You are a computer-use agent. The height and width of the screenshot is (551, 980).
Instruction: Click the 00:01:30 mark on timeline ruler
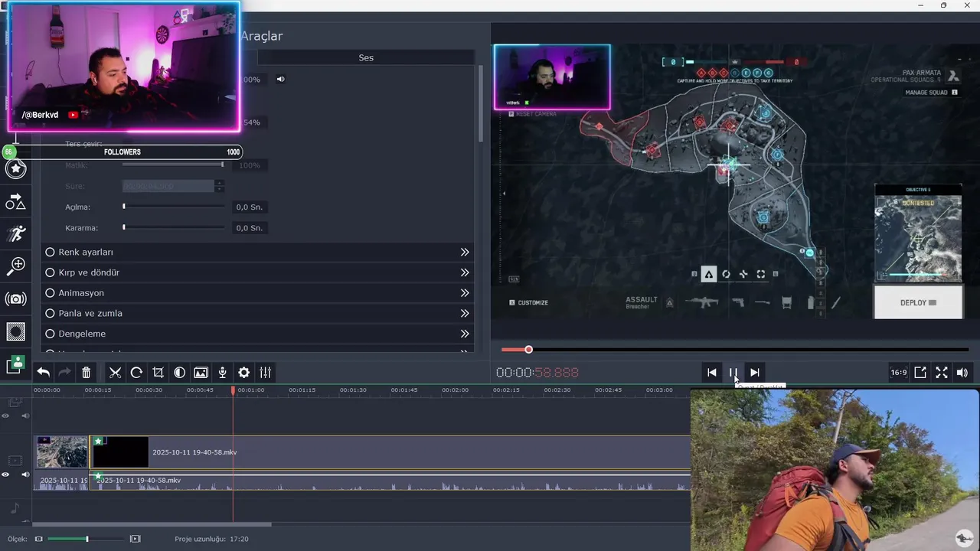[x=353, y=390]
